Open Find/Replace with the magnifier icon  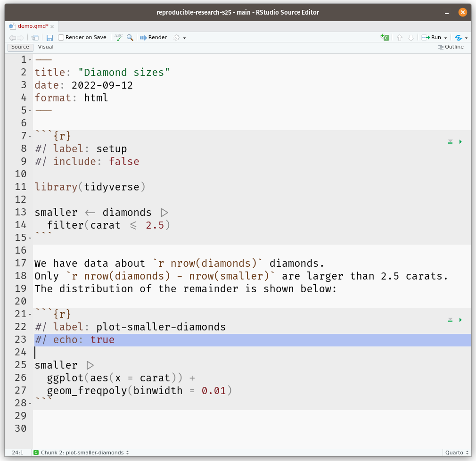click(130, 38)
